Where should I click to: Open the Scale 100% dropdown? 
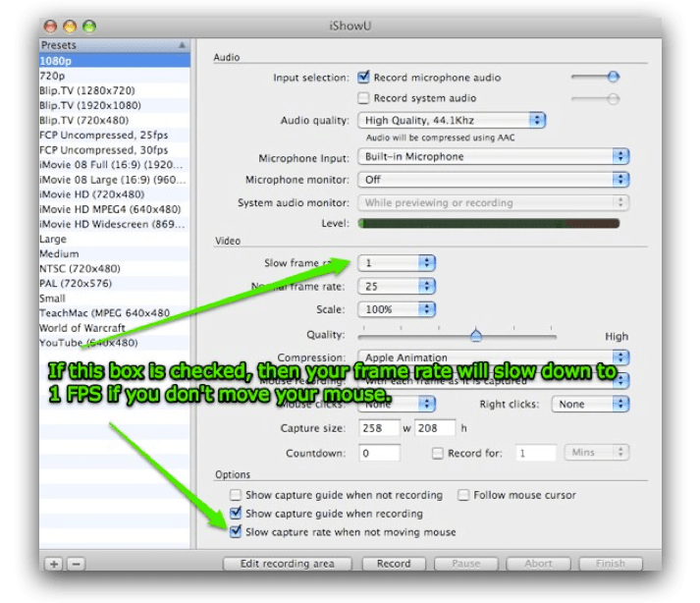(397, 309)
